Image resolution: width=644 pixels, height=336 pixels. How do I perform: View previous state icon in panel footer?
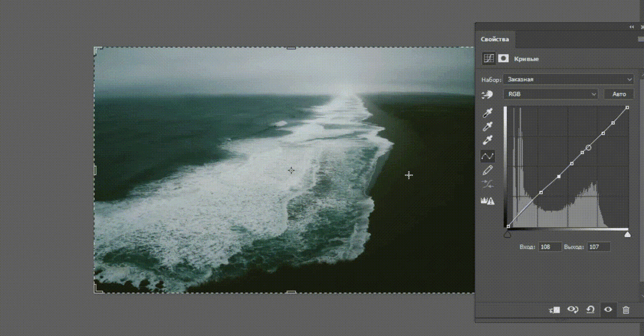pos(573,310)
